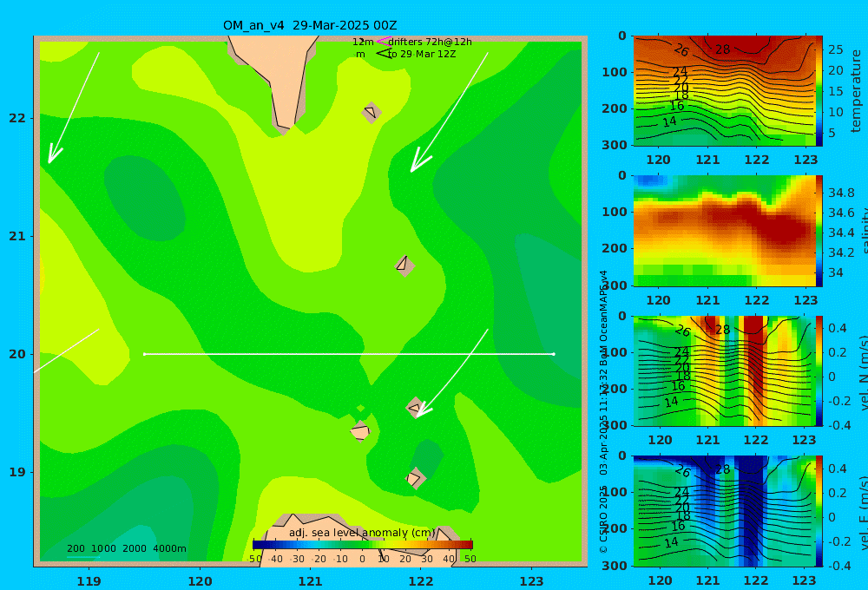Click the '34.8' tick on the salinity colorbar

(841, 193)
